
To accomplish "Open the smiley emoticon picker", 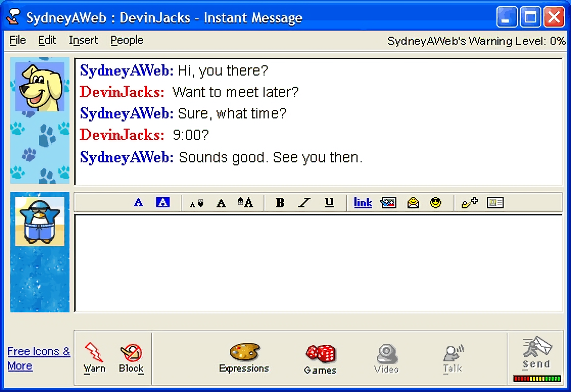I will click(436, 203).
